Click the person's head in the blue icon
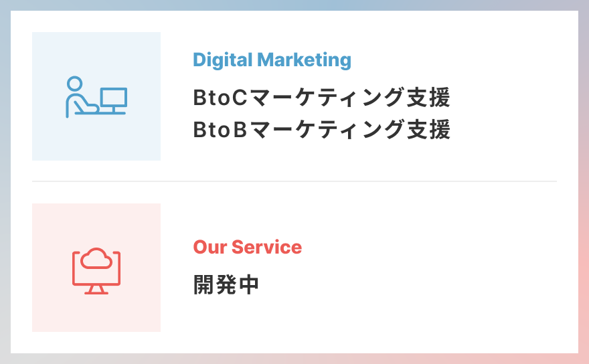The width and height of the screenshot is (589, 364). (x=75, y=84)
